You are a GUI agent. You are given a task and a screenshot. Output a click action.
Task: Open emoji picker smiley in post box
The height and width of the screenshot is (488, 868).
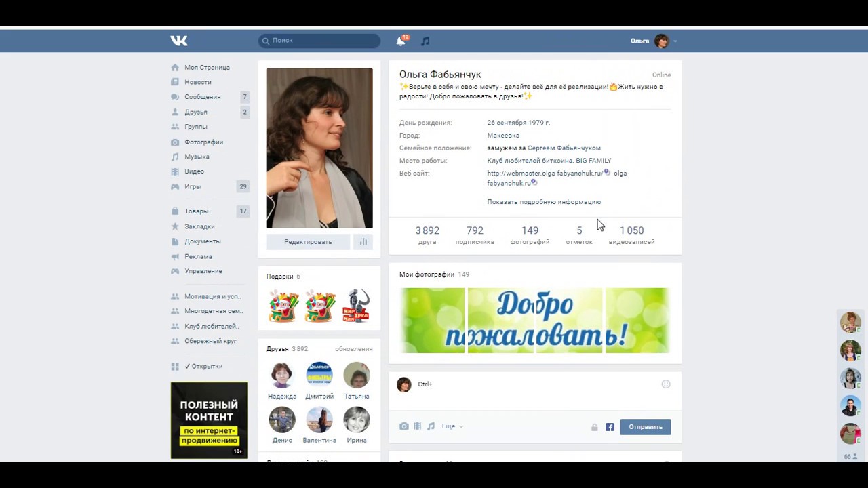pos(666,384)
